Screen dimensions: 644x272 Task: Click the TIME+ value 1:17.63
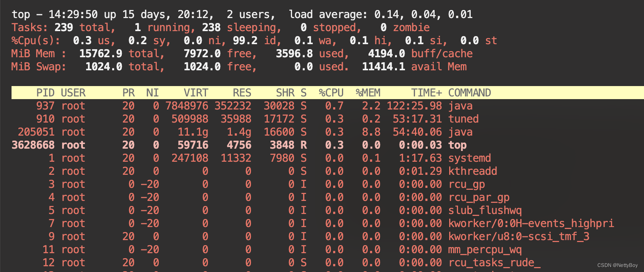click(x=420, y=158)
